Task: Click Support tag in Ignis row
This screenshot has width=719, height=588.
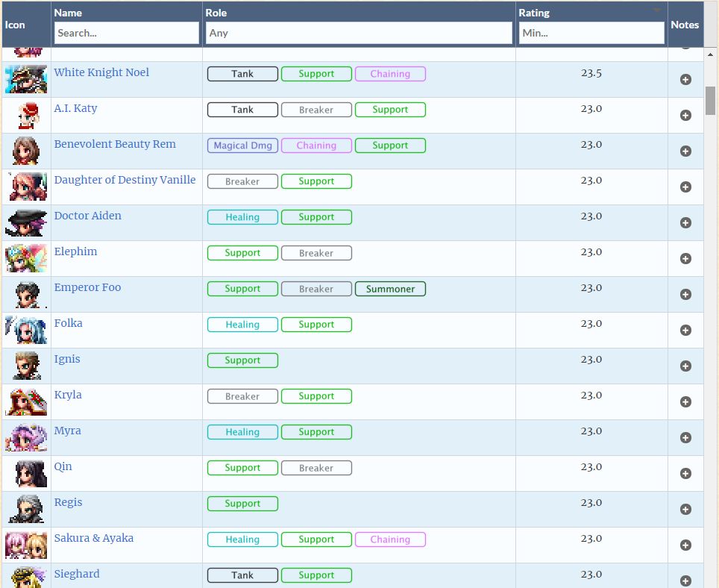Action: (x=242, y=360)
